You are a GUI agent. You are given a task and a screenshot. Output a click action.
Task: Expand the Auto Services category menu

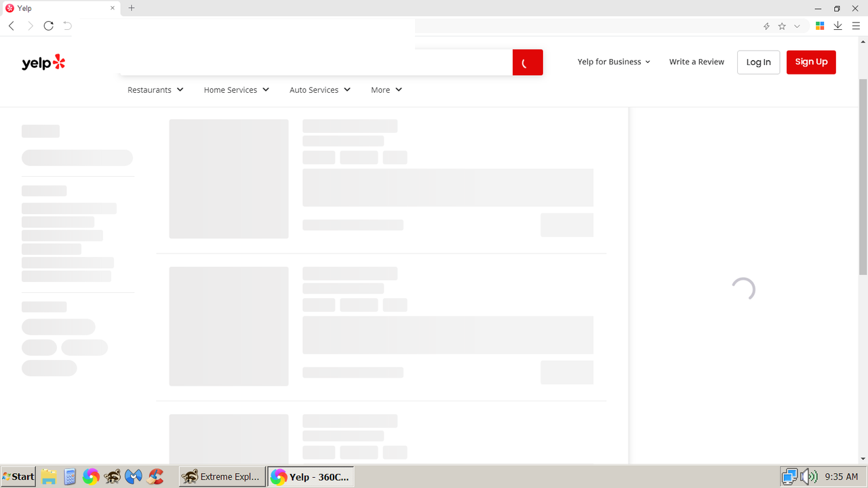tap(320, 89)
